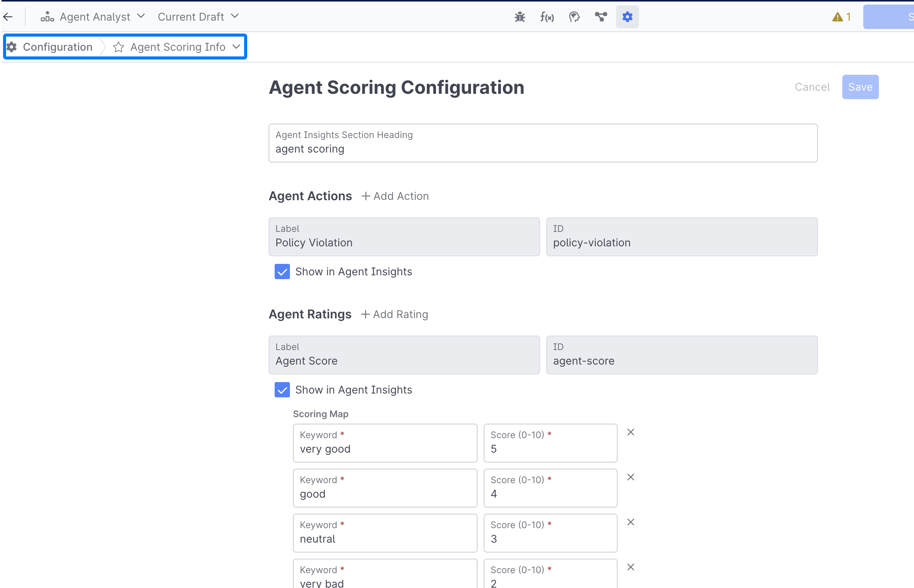Click the warning triangle alert icon

pos(837,17)
